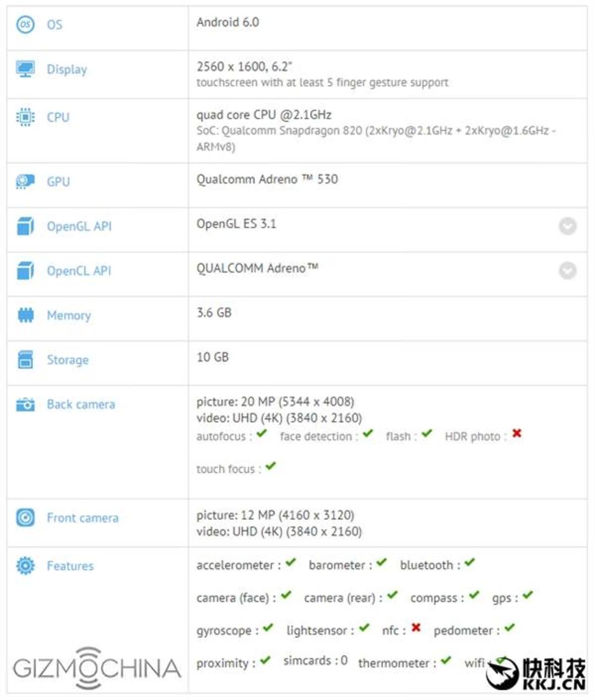Click the OpenCL API label

[x=79, y=270]
